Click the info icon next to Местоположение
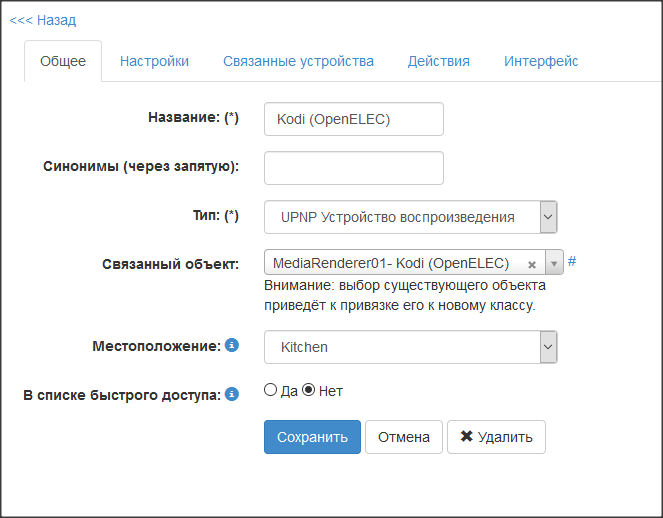 pyautogui.click(x=232, y=346)
